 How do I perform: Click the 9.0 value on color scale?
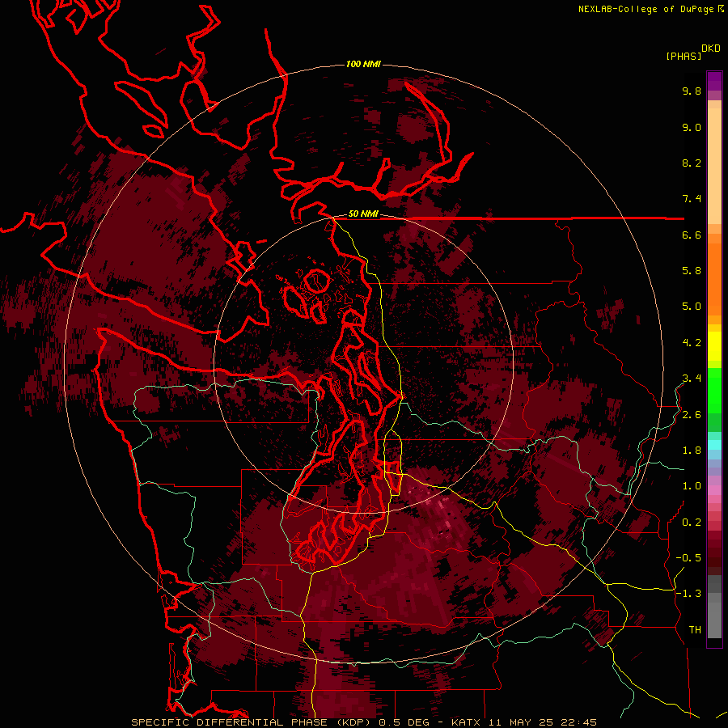point(692,128)
